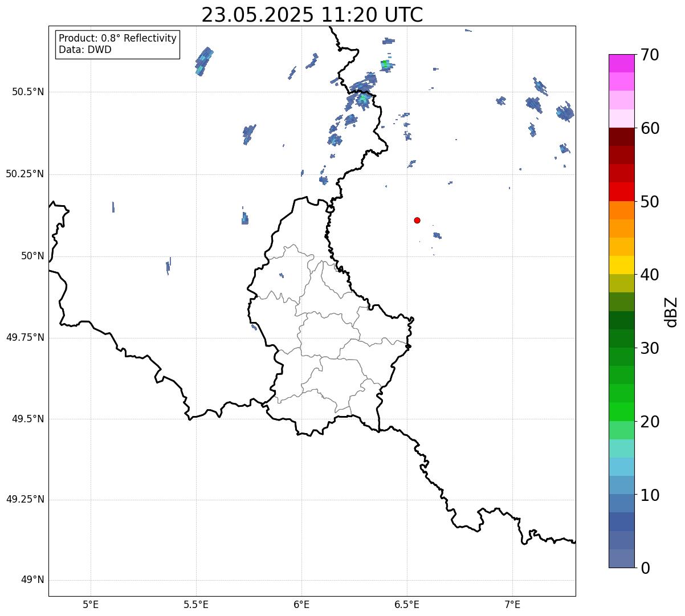Click colorbar tick label 40
This screenshot has height=616, width=685.
(649, 275)
